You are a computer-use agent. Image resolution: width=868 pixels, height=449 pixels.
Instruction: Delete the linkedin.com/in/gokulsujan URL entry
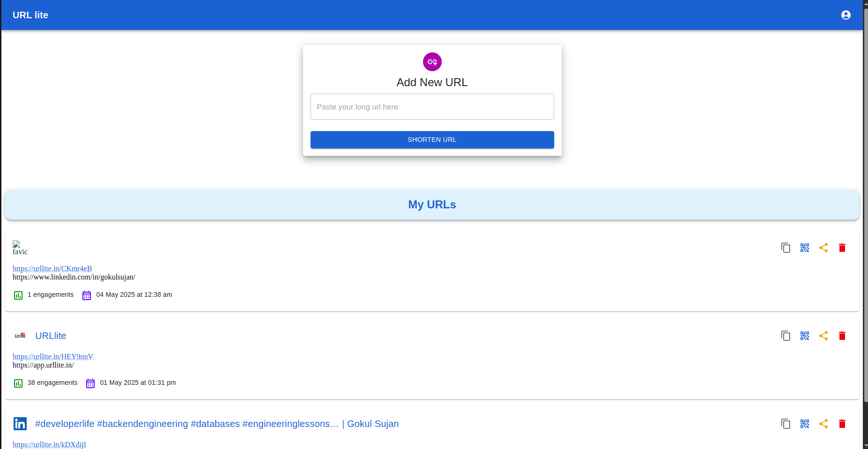(842, 248)
